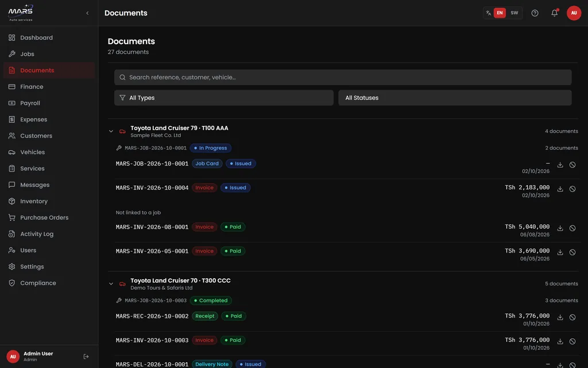Void invoice MARS-INV-2026-10-0003
Image resolution: width=588 pixels, height=368 pixels.
tap(572, 342)
